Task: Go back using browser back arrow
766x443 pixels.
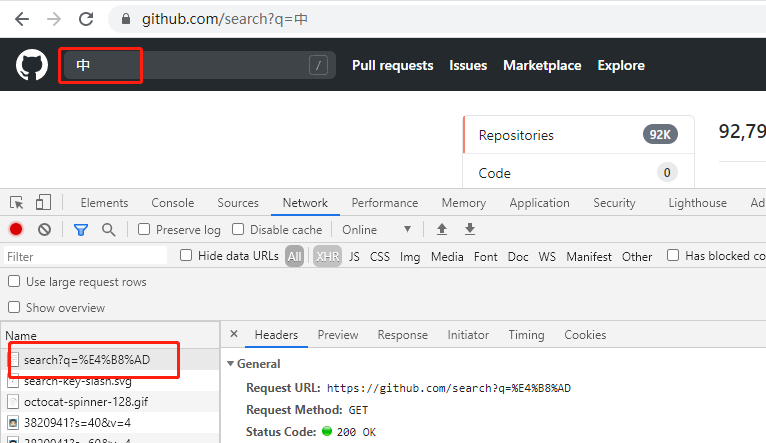Action: click(x=22, y=19)
